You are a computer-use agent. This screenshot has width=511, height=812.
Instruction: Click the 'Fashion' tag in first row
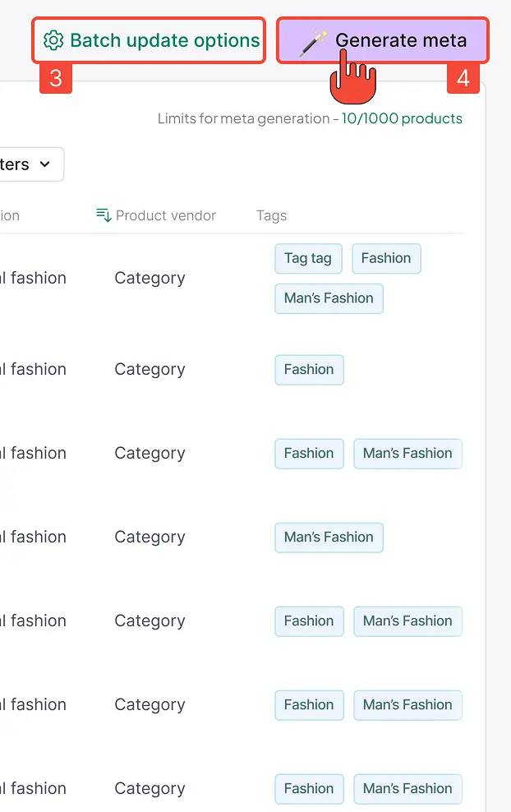click(x=386, y=258)
